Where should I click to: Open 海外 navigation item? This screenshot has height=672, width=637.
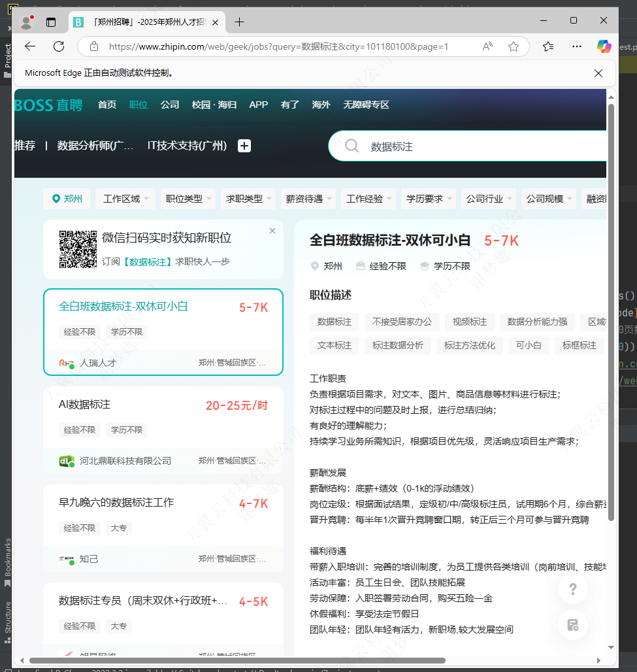coord(321,105)
